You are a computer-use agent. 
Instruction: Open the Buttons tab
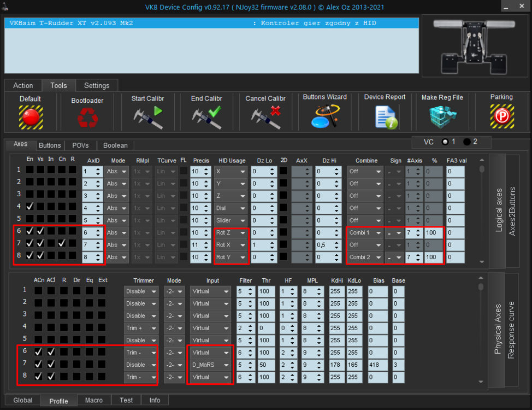pos(50,145)
